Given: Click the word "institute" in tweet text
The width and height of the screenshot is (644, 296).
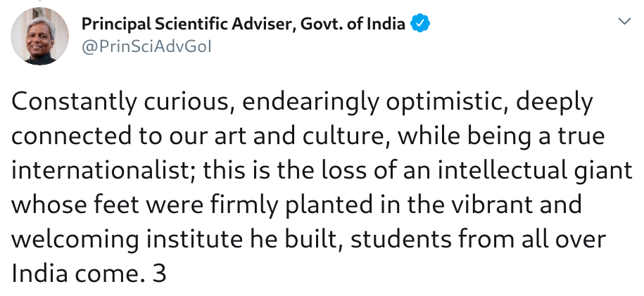Looking at the screenshot, I should (195, 239).
